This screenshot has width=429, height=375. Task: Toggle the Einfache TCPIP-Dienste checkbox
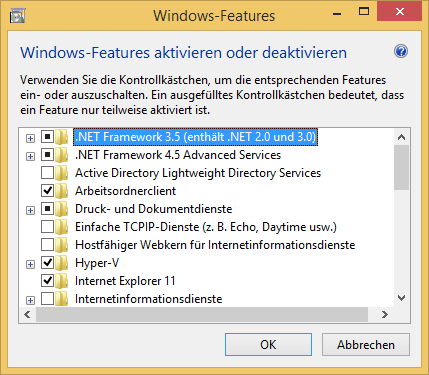pos(47,227)
